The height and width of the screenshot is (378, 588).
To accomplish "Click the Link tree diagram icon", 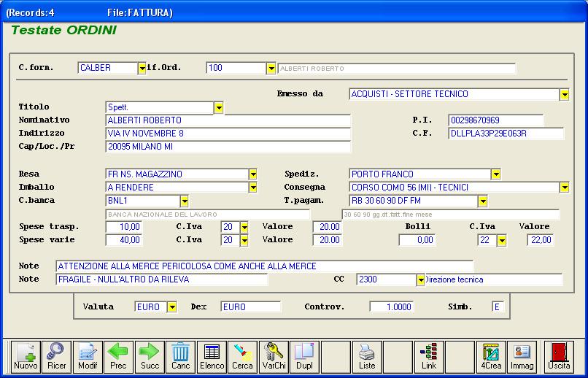I will 429,357.
